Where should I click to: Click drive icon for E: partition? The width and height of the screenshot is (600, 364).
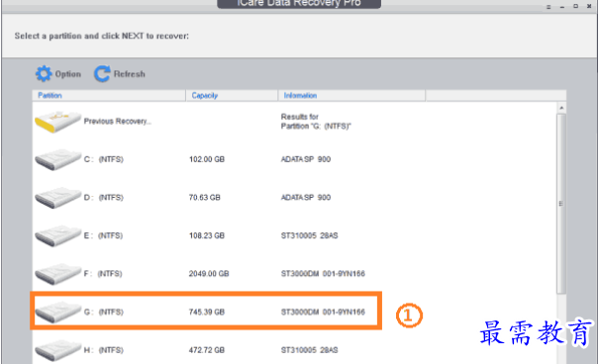pos(57,235)
